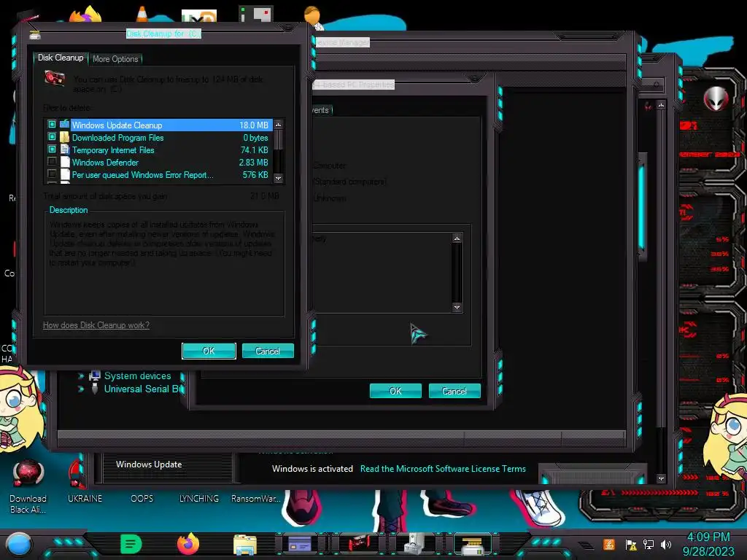The height and width of the screenshot is (560, 747).
Task: Check the Per user queued Error Report checkbox
Action: [x=52, y=174]
